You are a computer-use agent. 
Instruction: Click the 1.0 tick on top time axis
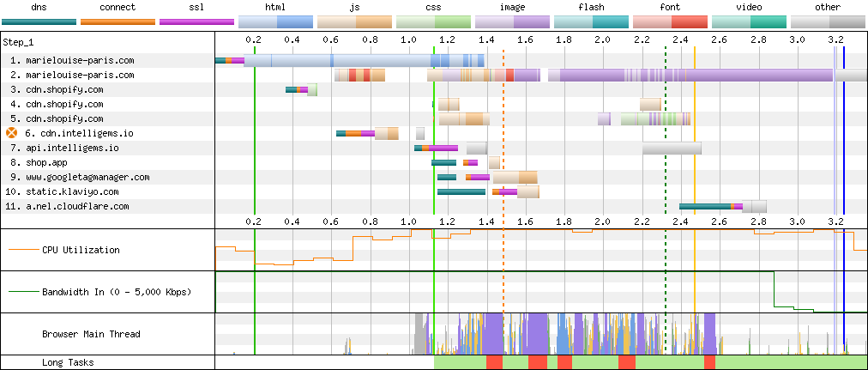(x=409, y=39)
